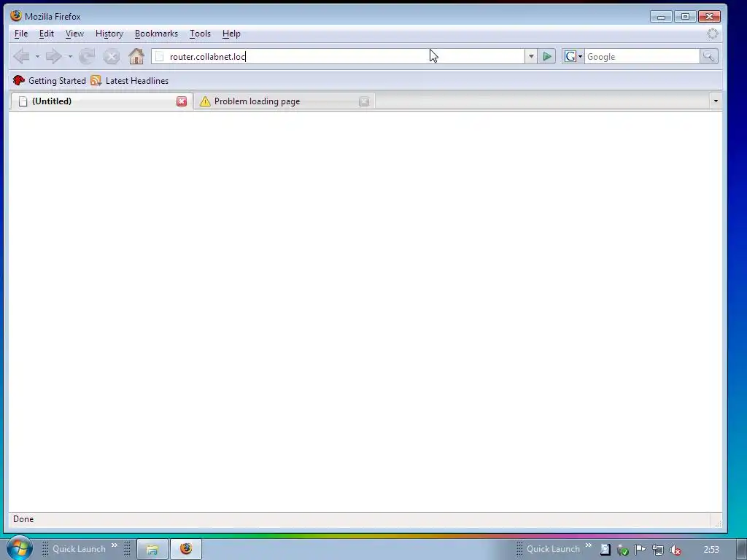Click the document tray icon

click(x=605, y=550)
